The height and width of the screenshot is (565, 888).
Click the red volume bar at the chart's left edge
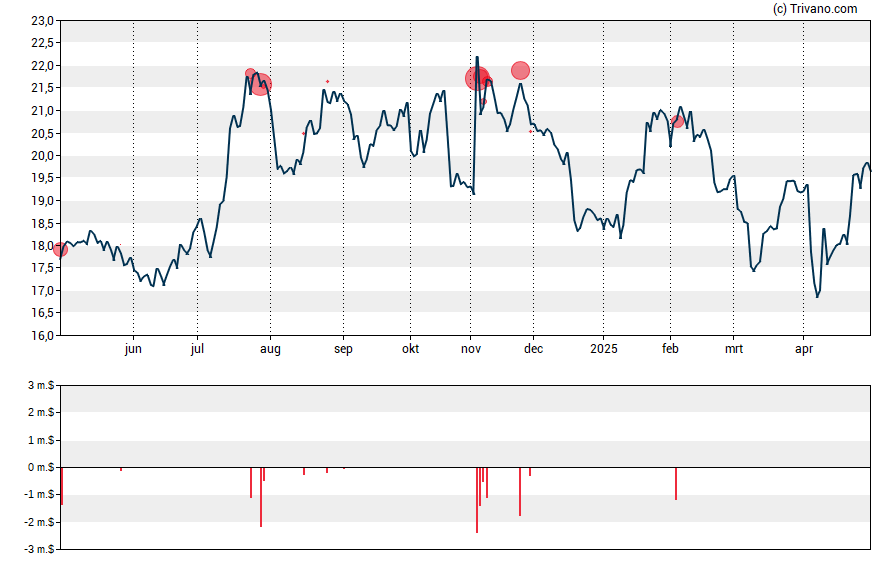pos(62,486)
